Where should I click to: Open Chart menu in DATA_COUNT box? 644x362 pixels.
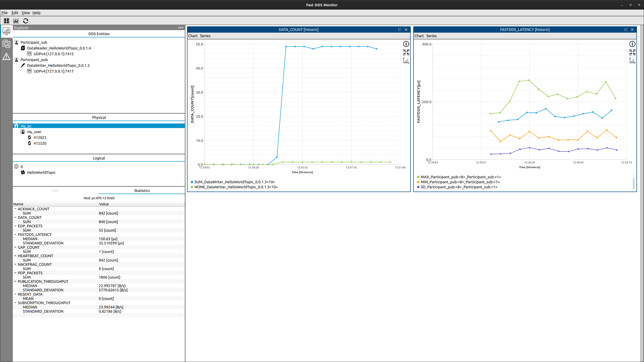[193, 36]
